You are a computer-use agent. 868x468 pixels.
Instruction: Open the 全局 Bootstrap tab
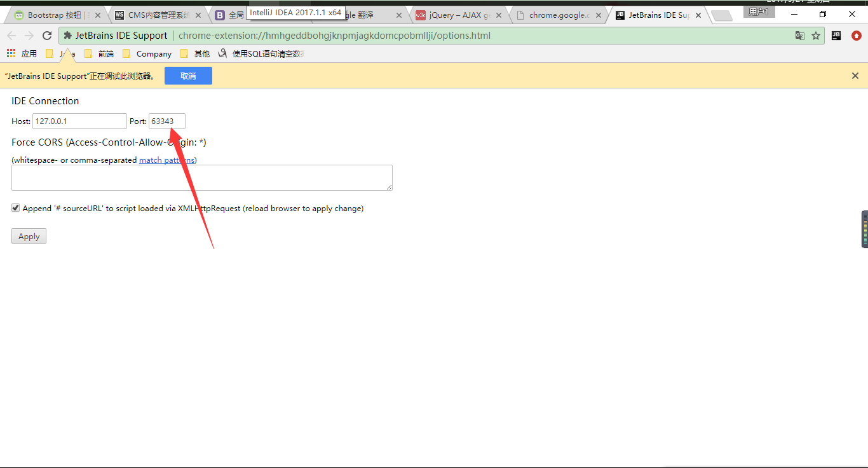230,15
